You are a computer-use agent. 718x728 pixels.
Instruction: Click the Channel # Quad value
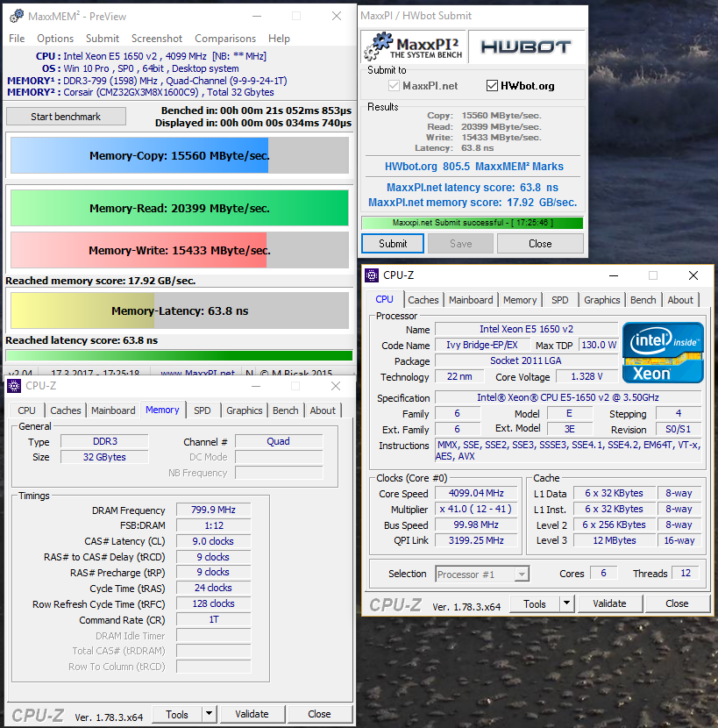[279, 441]
